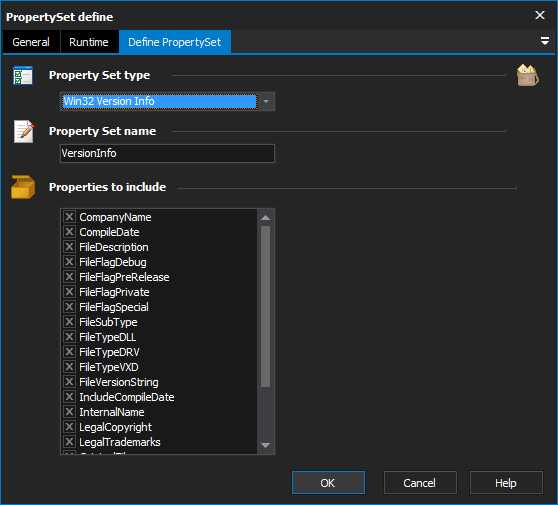Click the VersionInfo name input field

[167, 153]
